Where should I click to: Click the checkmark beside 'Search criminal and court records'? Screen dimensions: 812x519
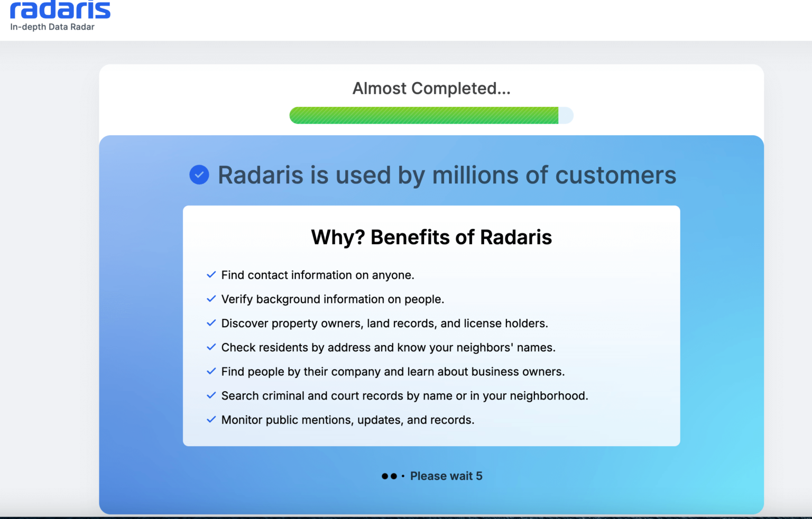[211, 395]
